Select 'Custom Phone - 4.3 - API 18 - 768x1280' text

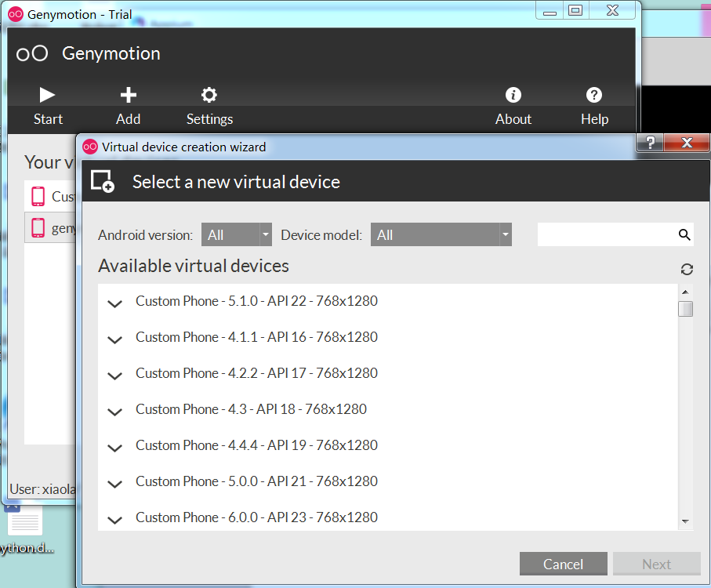coord(251,409)
